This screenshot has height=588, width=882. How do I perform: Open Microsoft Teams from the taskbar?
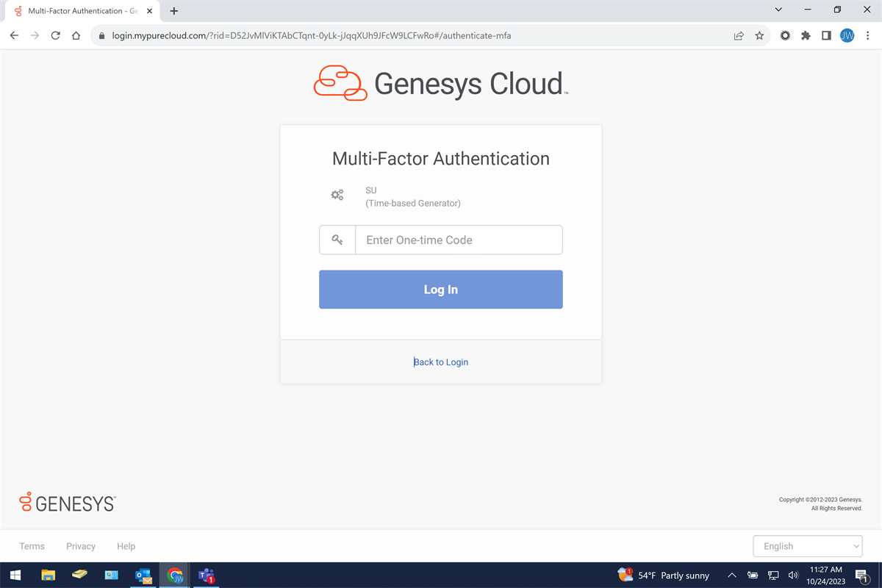tap(206, 575)
